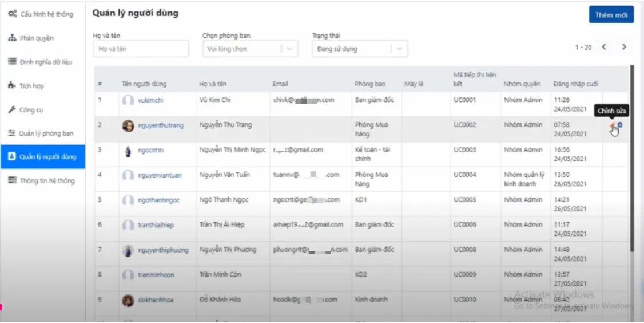Open Định nghĩa dữ liệu menu item
The height and width of the screenshot is (323, 644).
click(43, 62)
